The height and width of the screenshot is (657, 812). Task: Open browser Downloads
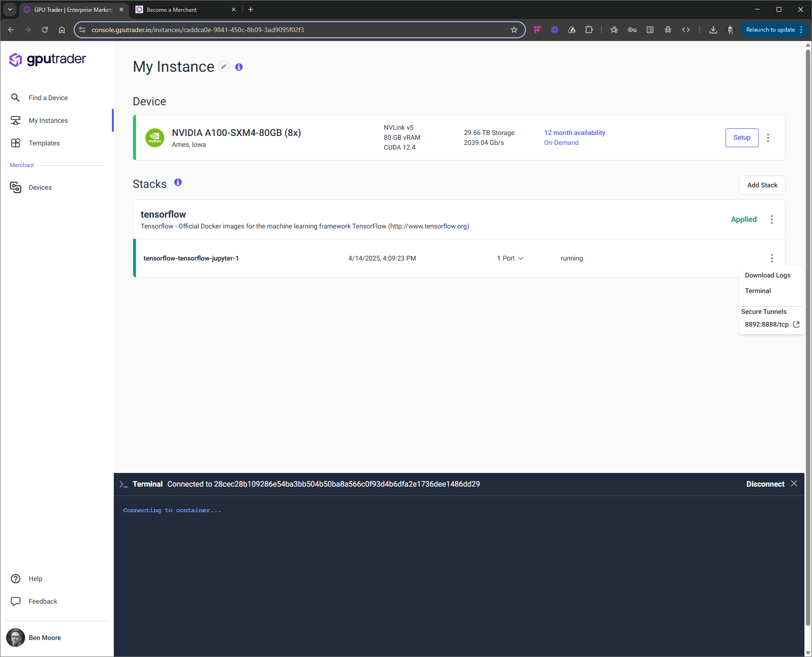click(713, 30)
